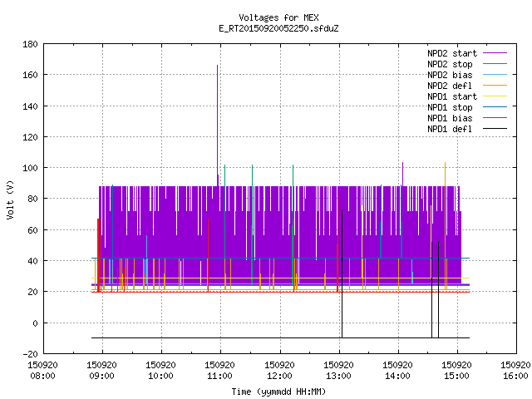This screenshot has width=532, height=399.
Task: Click the black NPD1 defl spike after 13:00
Action: pos(342,274)
